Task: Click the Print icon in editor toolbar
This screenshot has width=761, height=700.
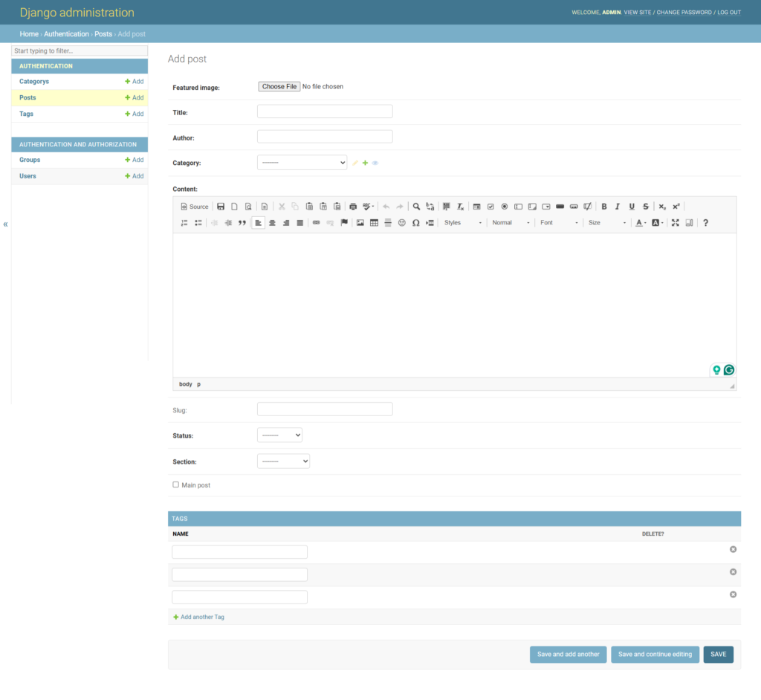Action: (353, 207)
